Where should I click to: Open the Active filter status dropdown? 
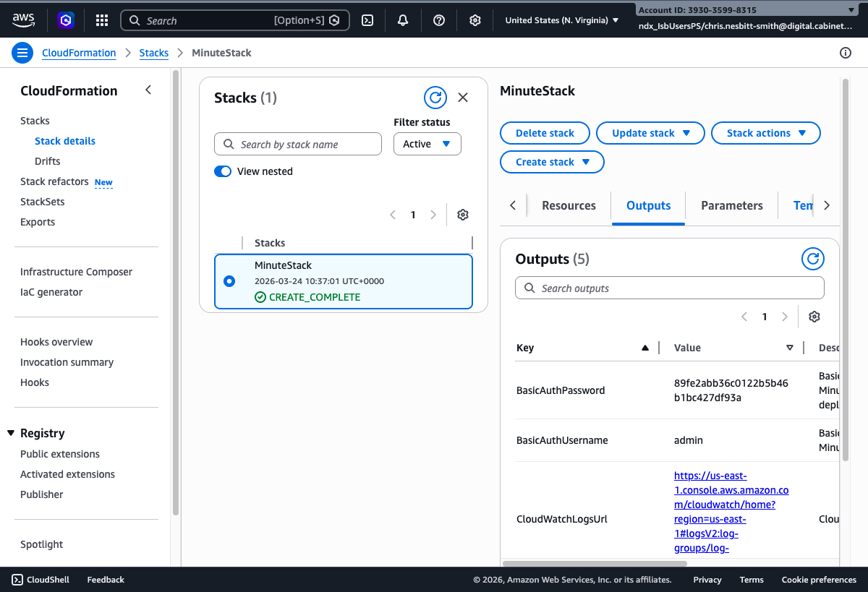coord(427,144)
